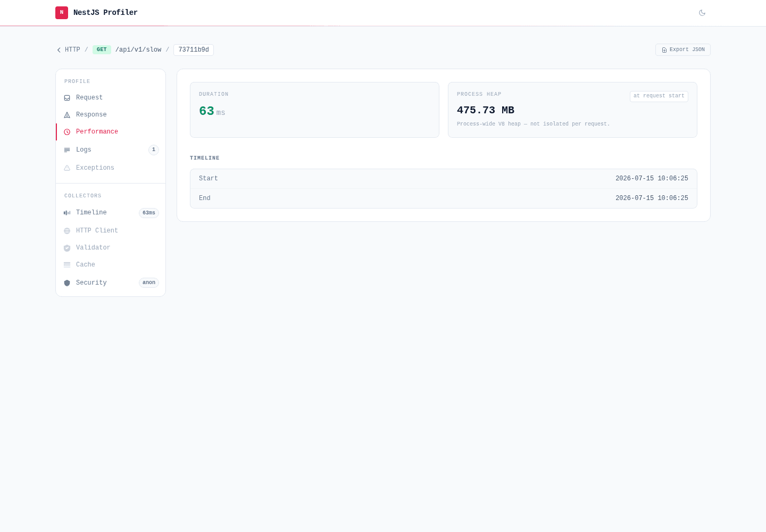Click the Start timestamp 2026-07-15 10:06:25
Image resolution: width=766 pixels, height=532 pixels.
(x=652, y=179)
